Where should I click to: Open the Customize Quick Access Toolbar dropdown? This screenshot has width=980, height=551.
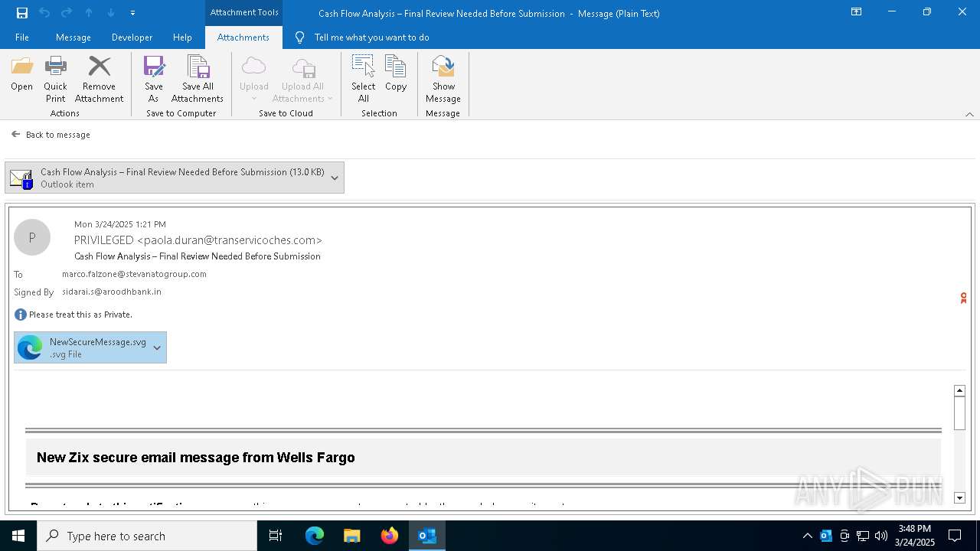(133, 13)
